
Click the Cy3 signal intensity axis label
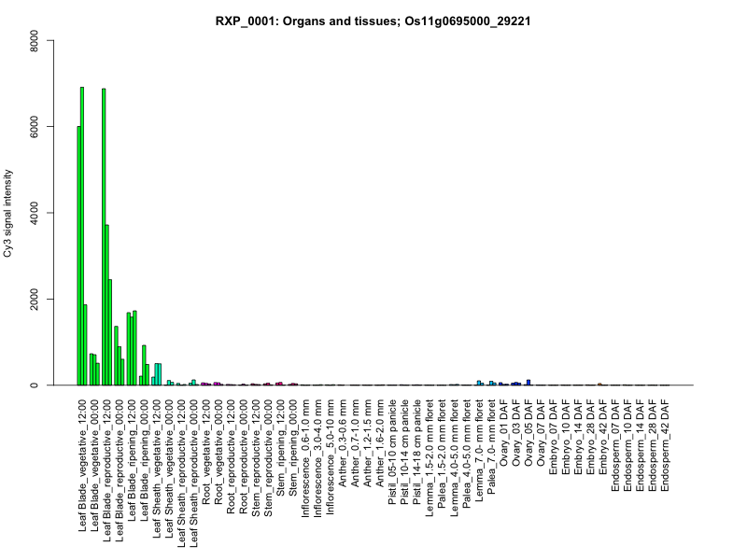tap(7, 214)
